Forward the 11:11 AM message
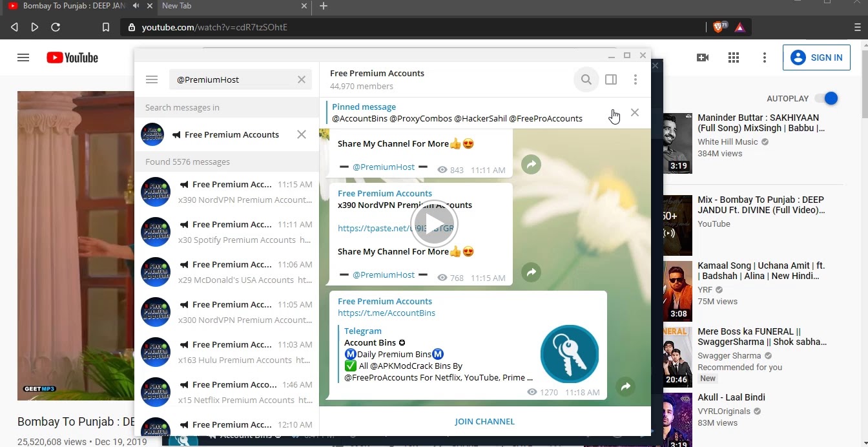The width and height of the screenshot is (868, 447). click(531, 165)
